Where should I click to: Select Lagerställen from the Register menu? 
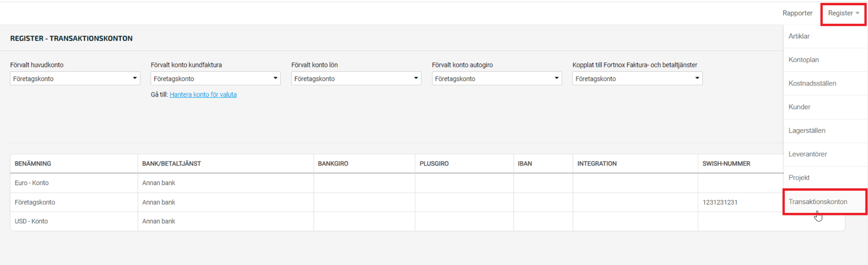point(807,131)
